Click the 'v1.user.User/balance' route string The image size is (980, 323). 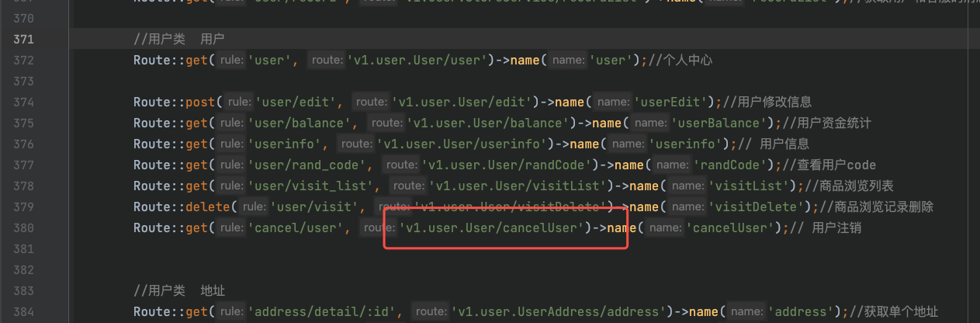(489, 123)
